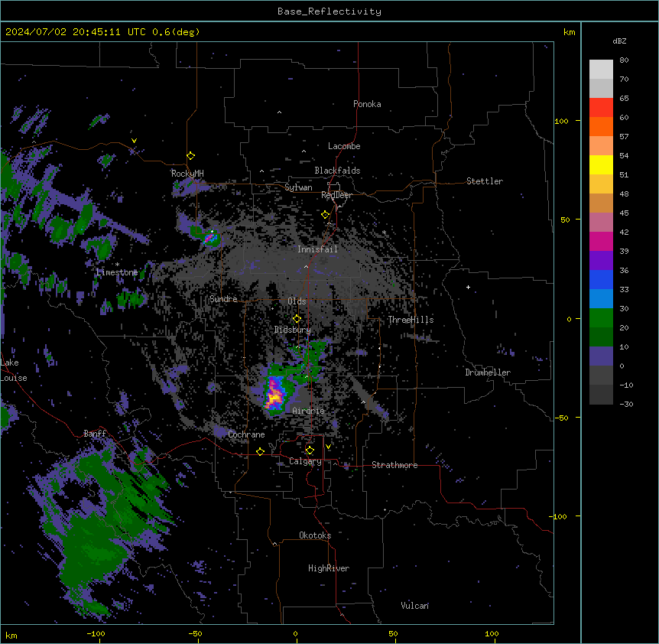Click the Drumheller label
The height and width of the screenshot is (644, 659).
click(x=488, y=372)
